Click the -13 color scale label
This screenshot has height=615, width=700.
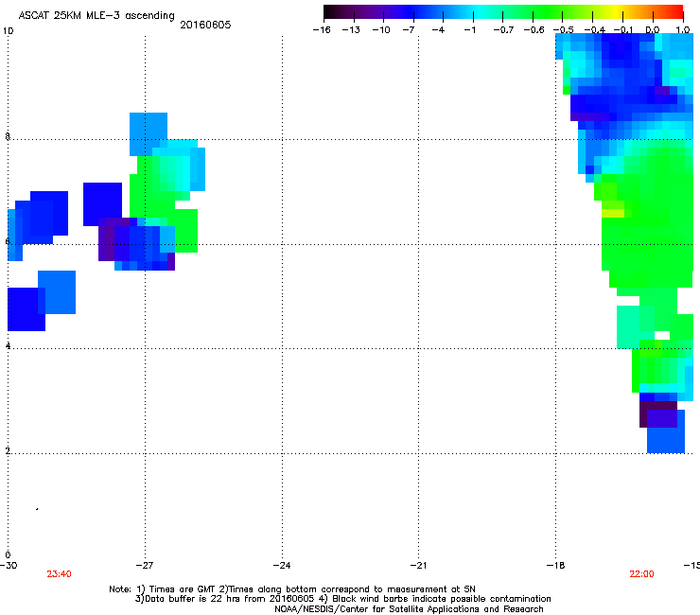[x=351, y=30]
